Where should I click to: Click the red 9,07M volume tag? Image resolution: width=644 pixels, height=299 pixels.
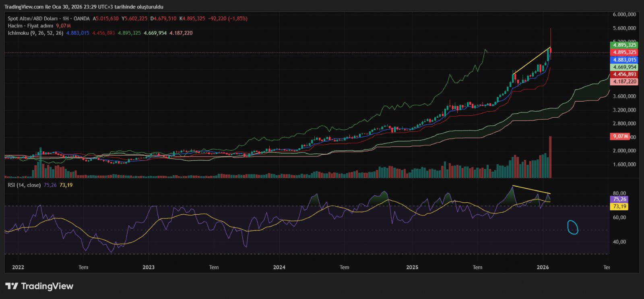tap(620, 136)
